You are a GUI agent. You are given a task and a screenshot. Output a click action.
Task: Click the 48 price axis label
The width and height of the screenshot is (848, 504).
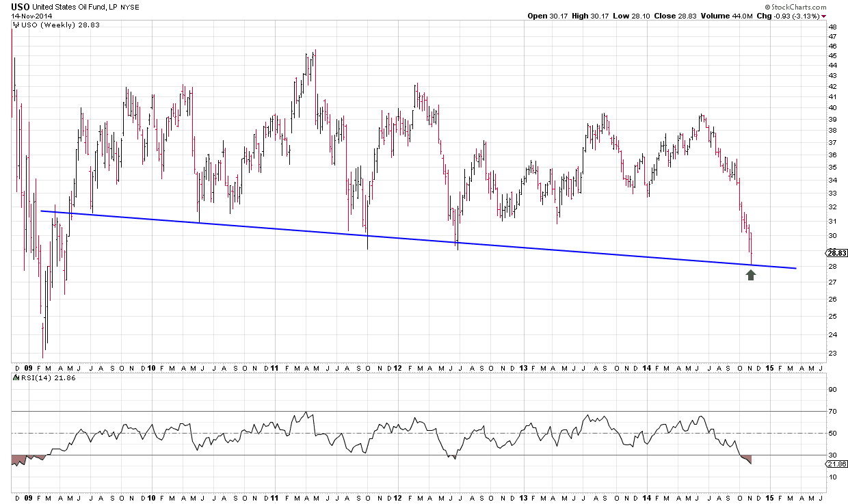coord(832,27)
